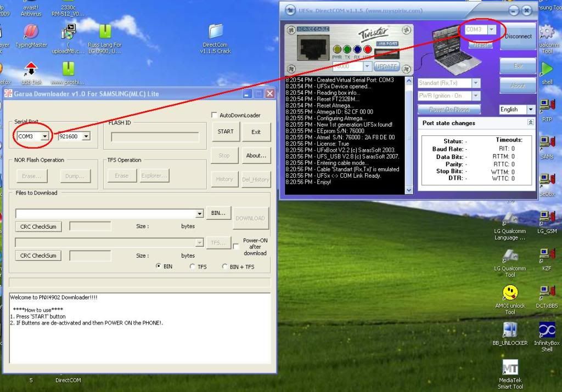Open the Russ Lang For LG U900 icon

click(104, 32)
